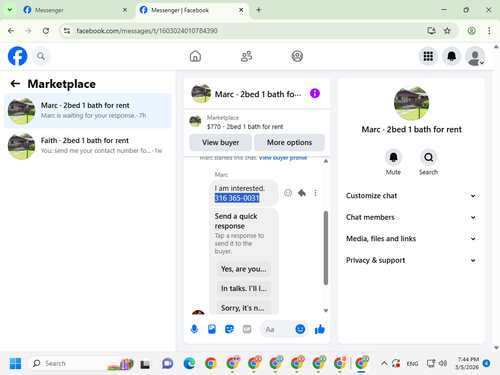This screenshot has height=375, width=500.
Task: Open Marc - 2bed 1 bath chat
Action: click(88, 111)
